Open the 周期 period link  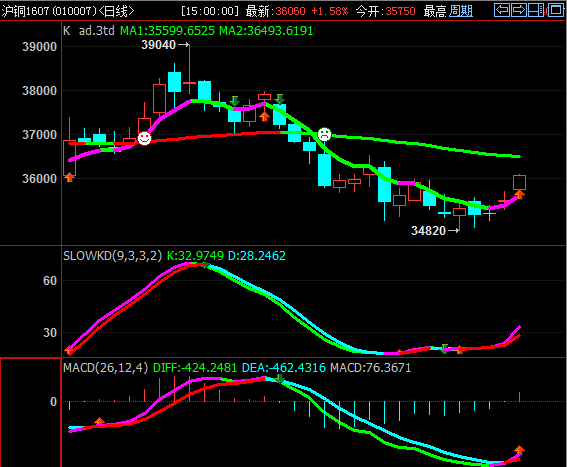461,11
